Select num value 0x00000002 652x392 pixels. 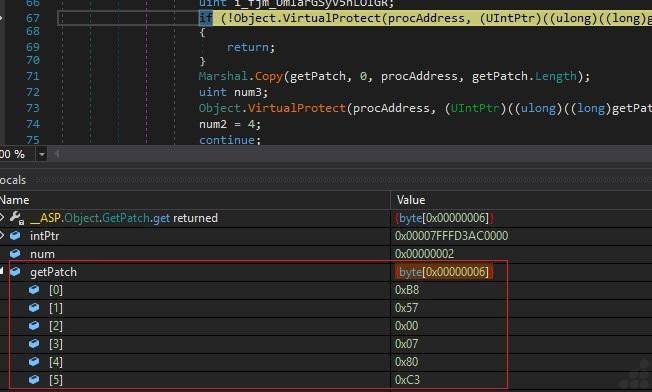point(425,254)
